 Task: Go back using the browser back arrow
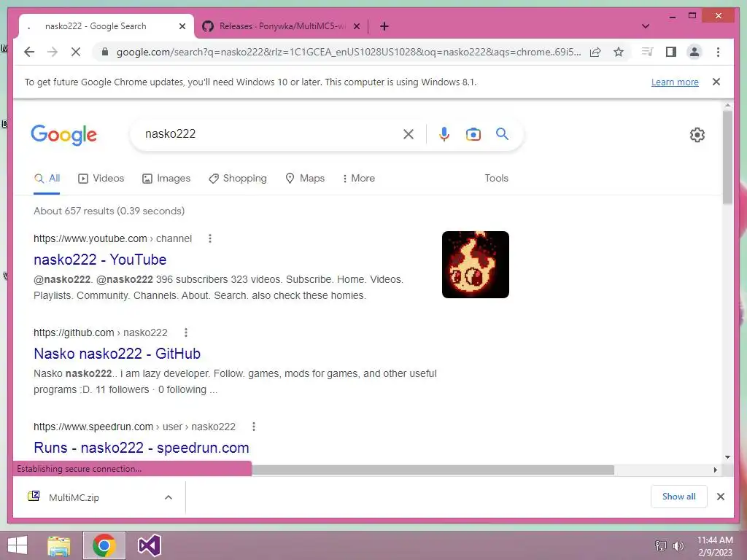pos(29,52)
